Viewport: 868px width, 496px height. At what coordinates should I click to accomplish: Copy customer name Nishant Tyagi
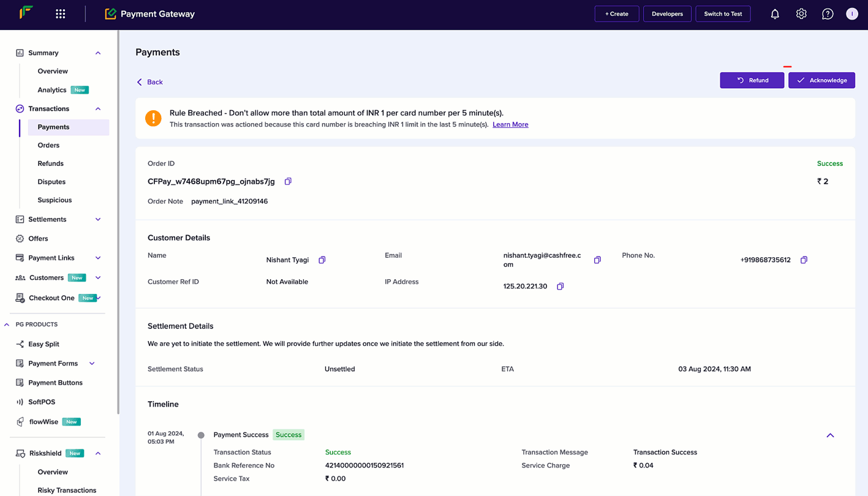pyautogui.click(x=322, y=260)
